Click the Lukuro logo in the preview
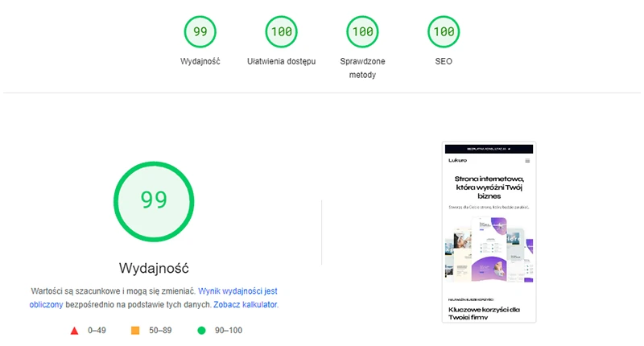 click(x=458, y=161)
